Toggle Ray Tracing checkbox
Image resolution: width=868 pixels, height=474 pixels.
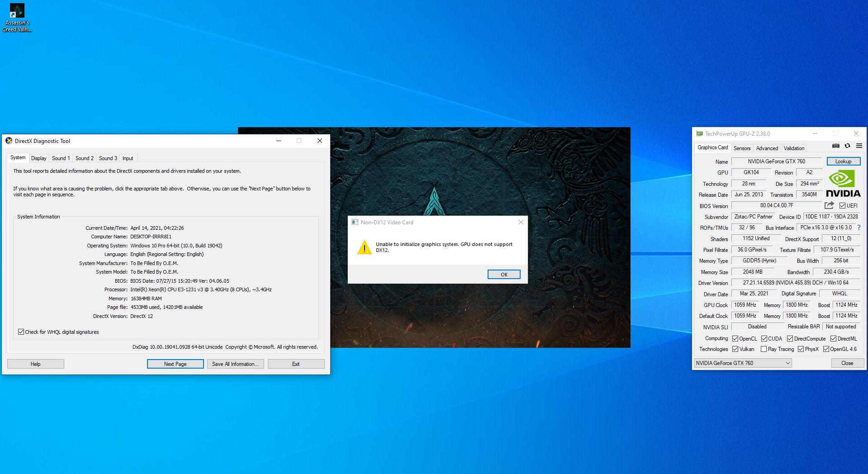point(764,349)
